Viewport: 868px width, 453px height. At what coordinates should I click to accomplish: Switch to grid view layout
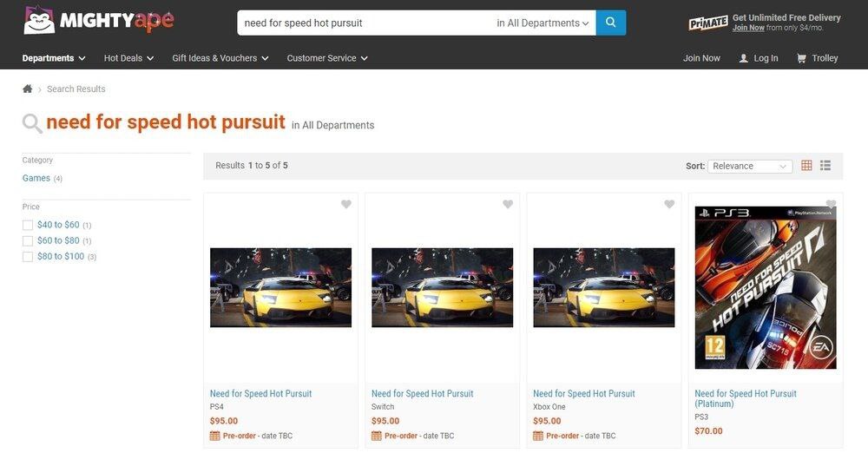click(806, 166)
